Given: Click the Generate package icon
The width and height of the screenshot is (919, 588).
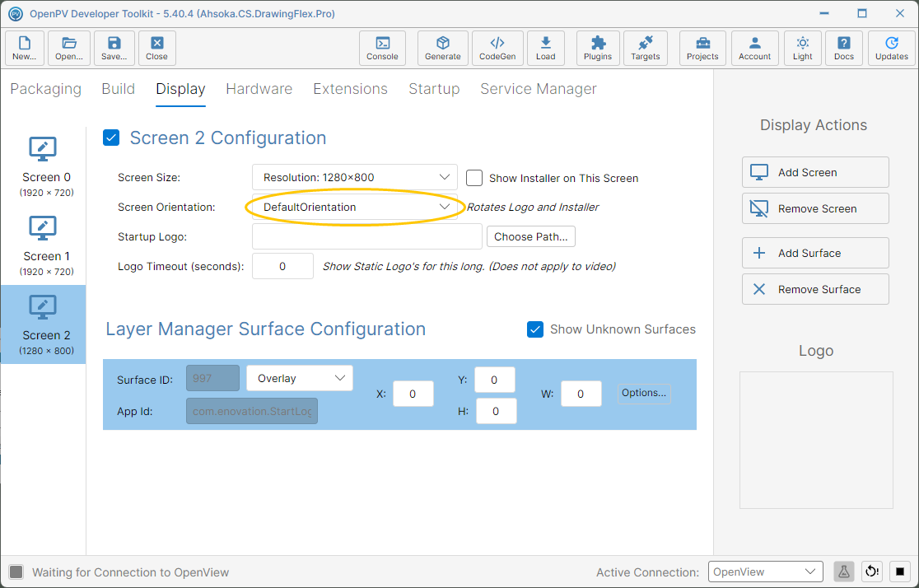Looking at the screenshot, I should coord(442,48).
